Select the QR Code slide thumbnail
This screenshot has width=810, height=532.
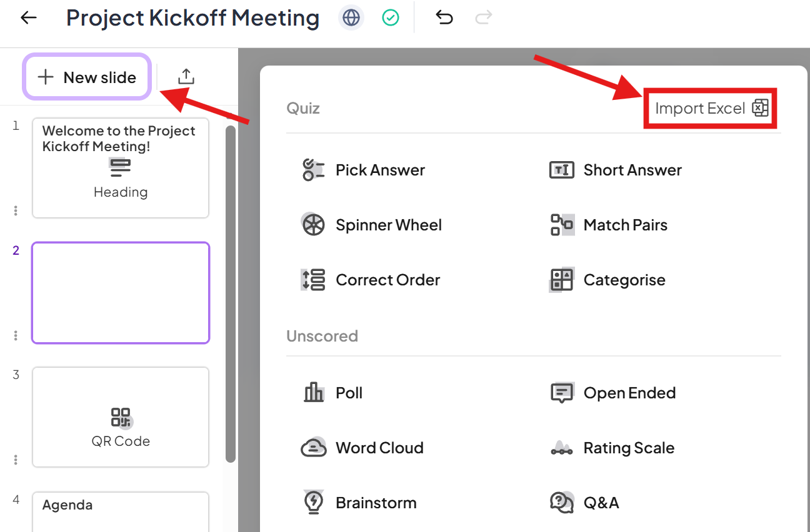tap(121, 417)
